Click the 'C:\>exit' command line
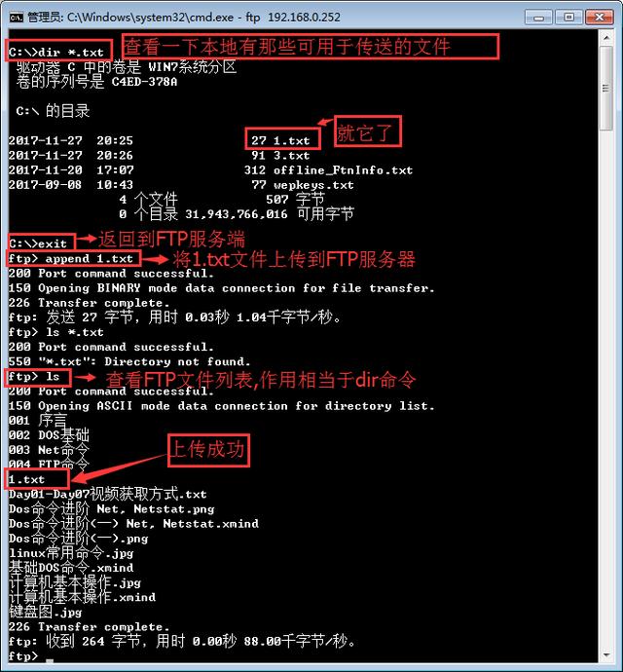The image size is (623, 672). tap(41, 243)
